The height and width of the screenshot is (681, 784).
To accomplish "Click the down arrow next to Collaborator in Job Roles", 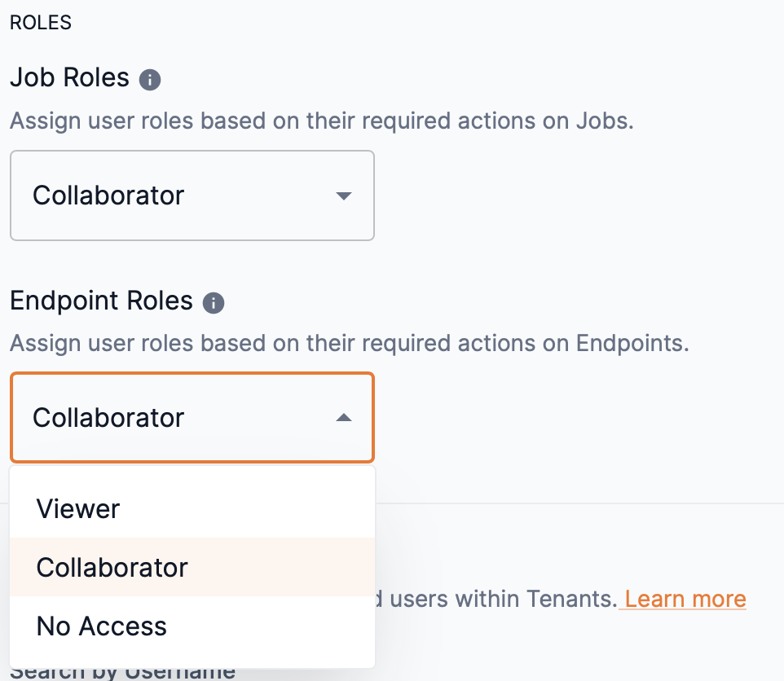I will tap(345, 196).
